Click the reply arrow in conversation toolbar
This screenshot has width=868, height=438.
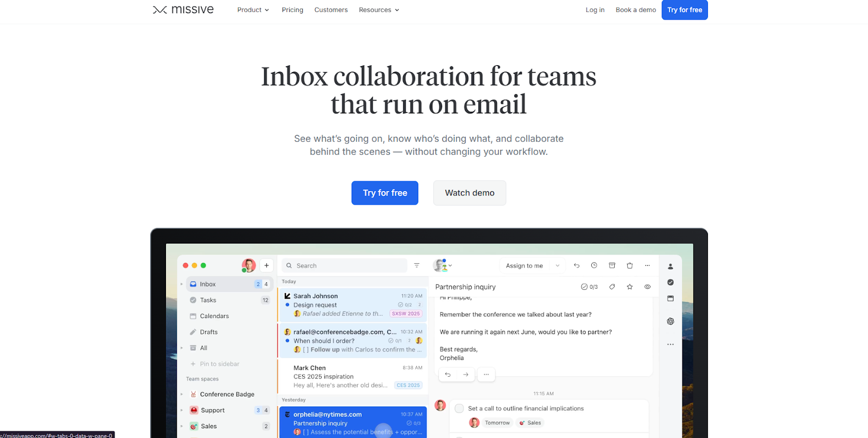coord(577,265)
